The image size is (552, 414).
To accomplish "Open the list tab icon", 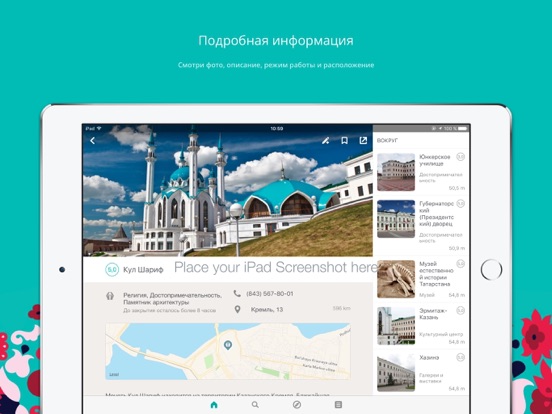I will (x=338, y=405).
